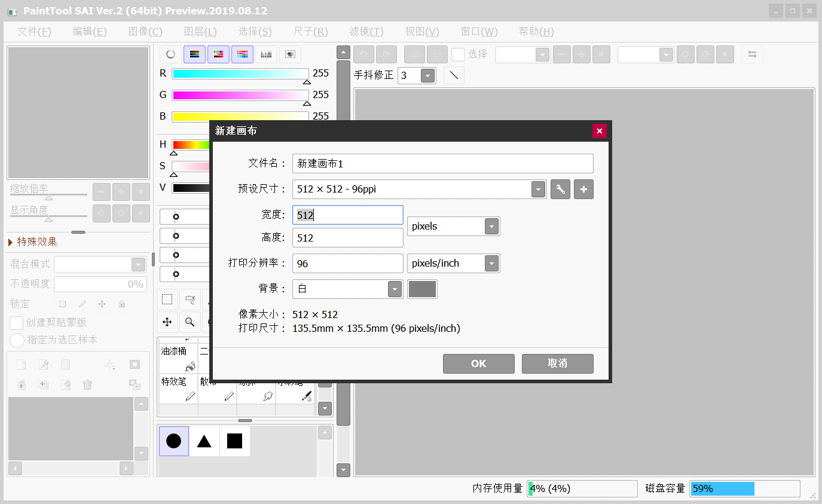Click the 宽度 width input field
Viewport: 822px width, 504px height.
pos(348,215)
